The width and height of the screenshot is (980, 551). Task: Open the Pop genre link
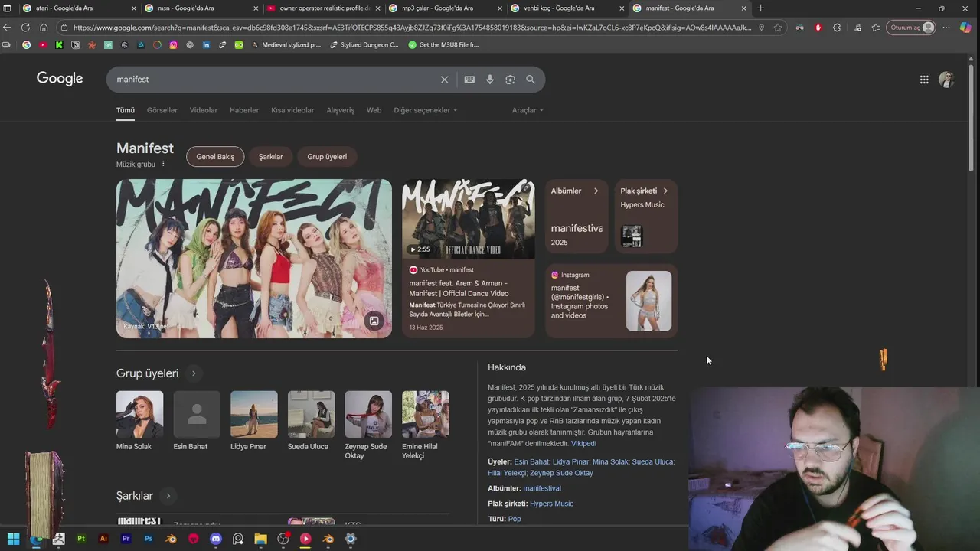[514, 519]
